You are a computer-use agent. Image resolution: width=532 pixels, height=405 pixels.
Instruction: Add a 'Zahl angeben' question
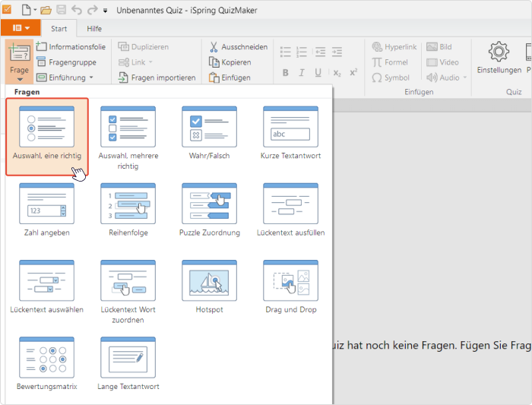(47, 210)
